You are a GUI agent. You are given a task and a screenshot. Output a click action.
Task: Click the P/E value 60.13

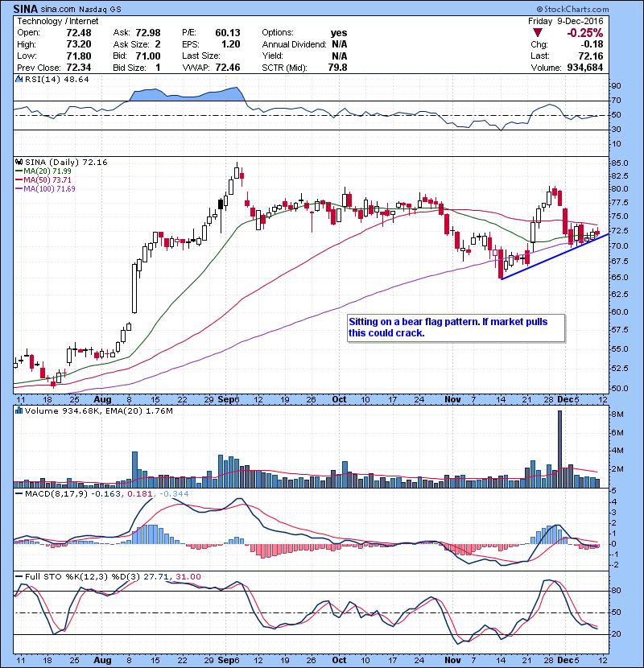click(228, 33)
